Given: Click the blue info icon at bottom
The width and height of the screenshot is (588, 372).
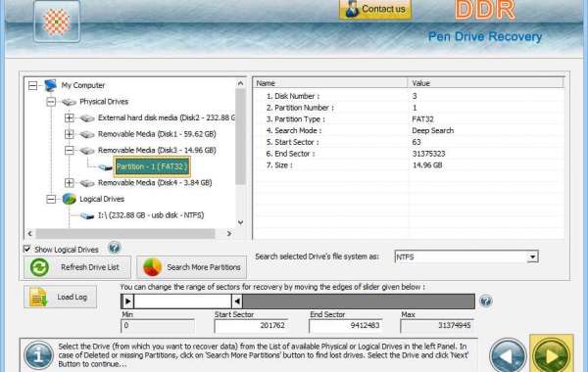Looking at the screenshot, I should pyautogui.click(x=38, y=355).
